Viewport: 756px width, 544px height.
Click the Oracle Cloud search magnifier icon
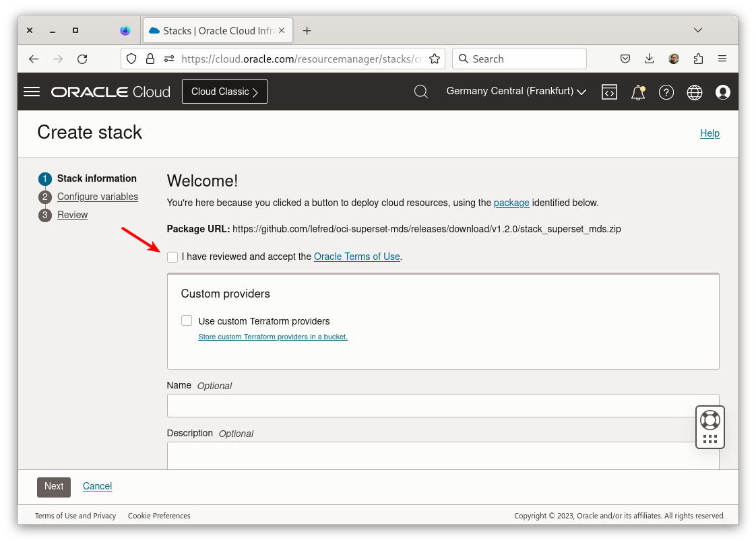(421, 92)
